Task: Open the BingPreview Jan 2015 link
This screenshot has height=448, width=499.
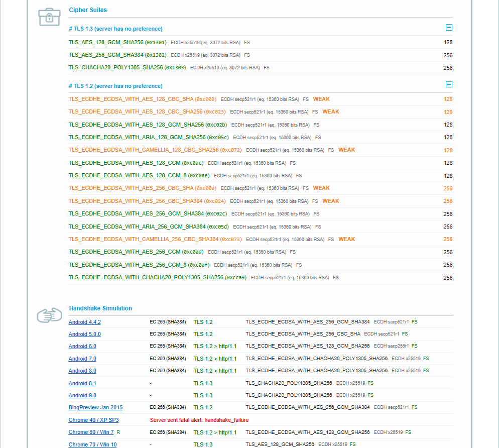Action: (x=95, y=407)
